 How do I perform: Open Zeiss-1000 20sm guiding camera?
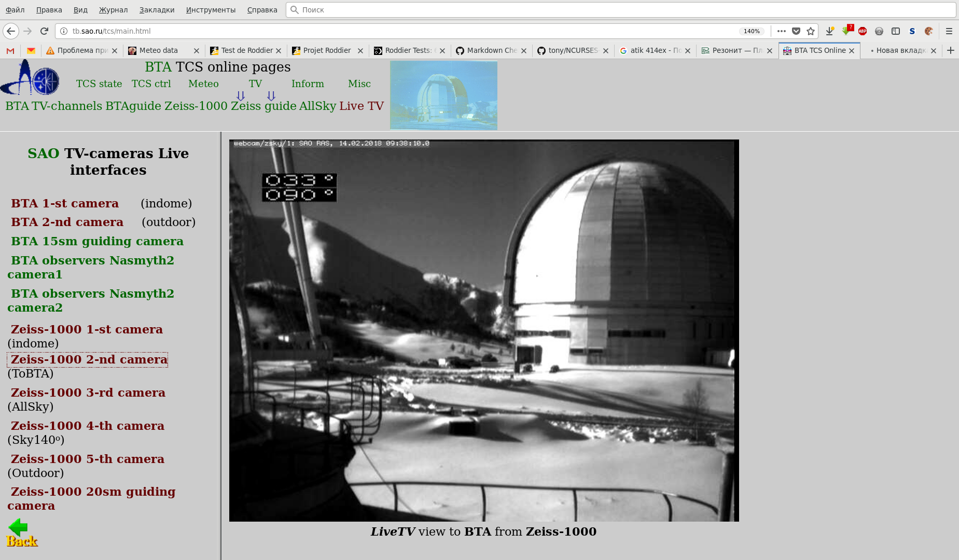tap(91, 498)
